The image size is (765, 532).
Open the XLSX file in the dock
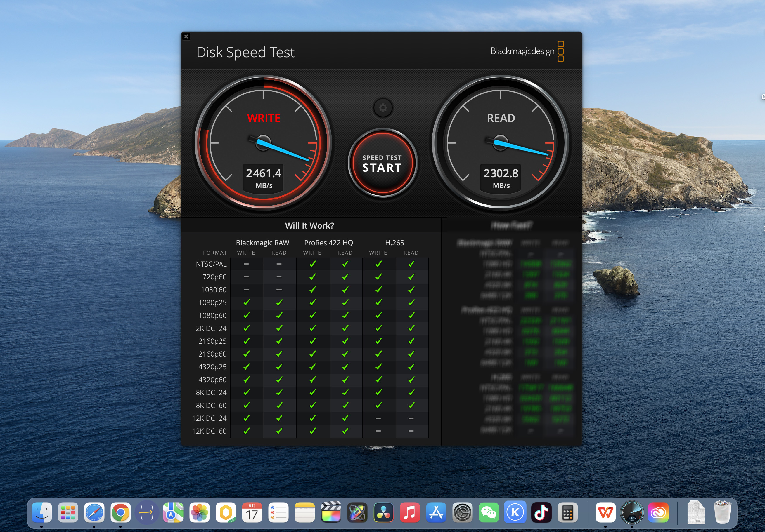tap(696, 512)
